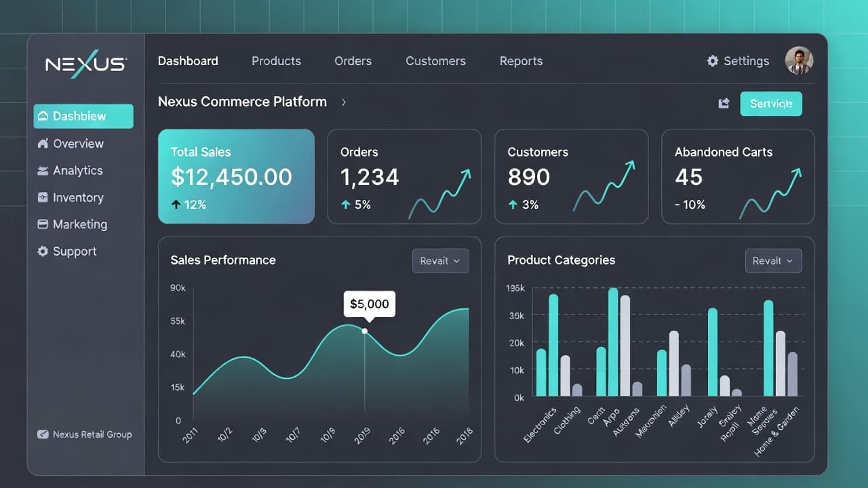Image resolution: width=868 pixels, height=488 pixels.
Task: Click the $5,000 data point marker
Action: click(365, 331)
